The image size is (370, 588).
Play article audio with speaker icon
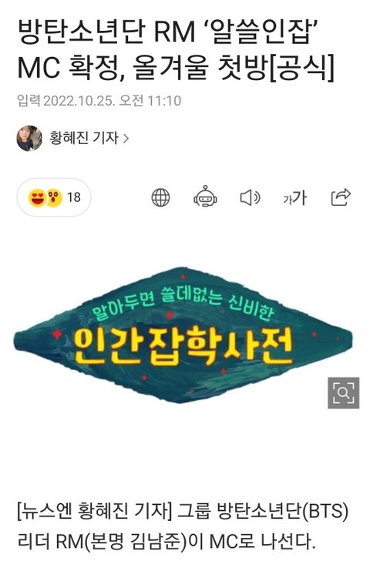[x=250, y=197]
